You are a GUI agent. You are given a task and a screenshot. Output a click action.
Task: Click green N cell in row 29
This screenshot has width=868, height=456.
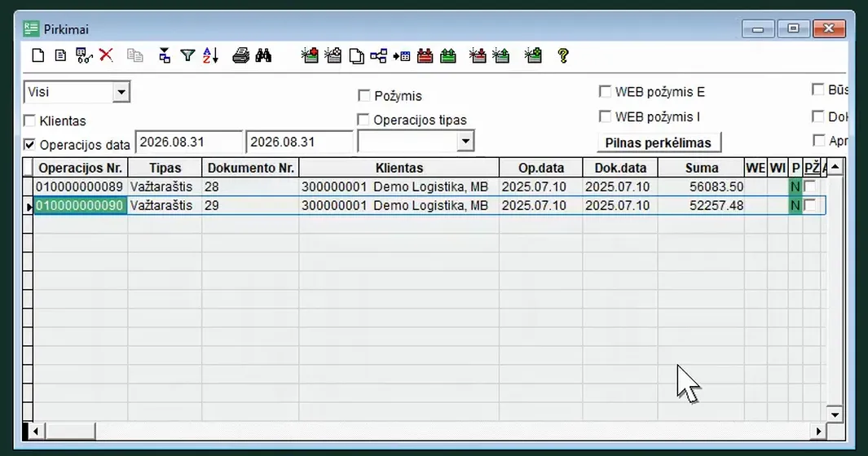pyautogui.click(x=795, y=205)
